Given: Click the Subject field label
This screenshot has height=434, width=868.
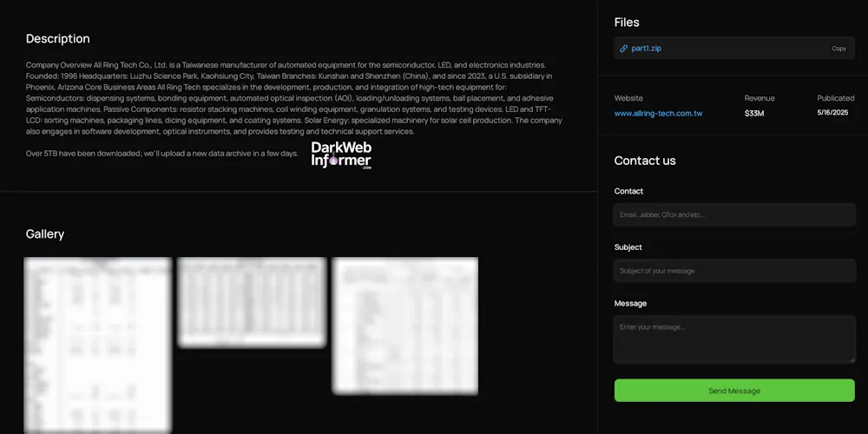Looking at the screenshot, I should pos(628,247).
